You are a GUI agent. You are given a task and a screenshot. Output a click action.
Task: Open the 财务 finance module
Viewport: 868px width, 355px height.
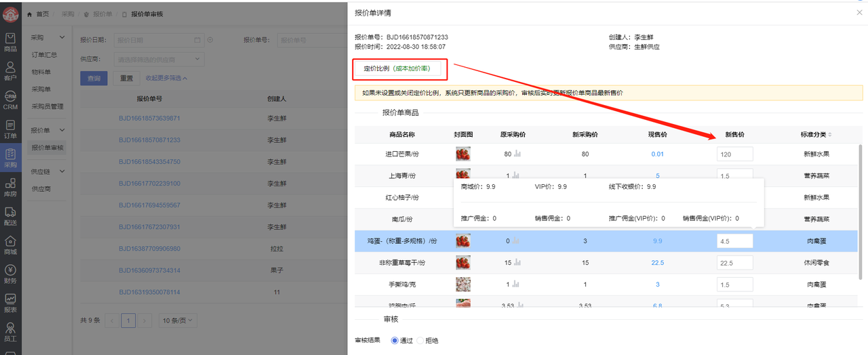[10, 274]
